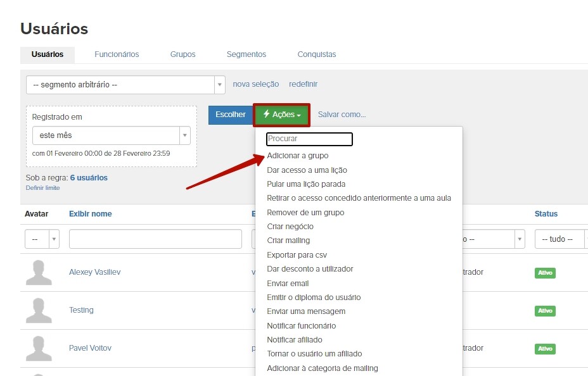Image resolution: width=588 pixels, height=376 pixels.
Task: Click the Ativo badge in Pavel Voltov's row
Action: [x=544, y=349]
